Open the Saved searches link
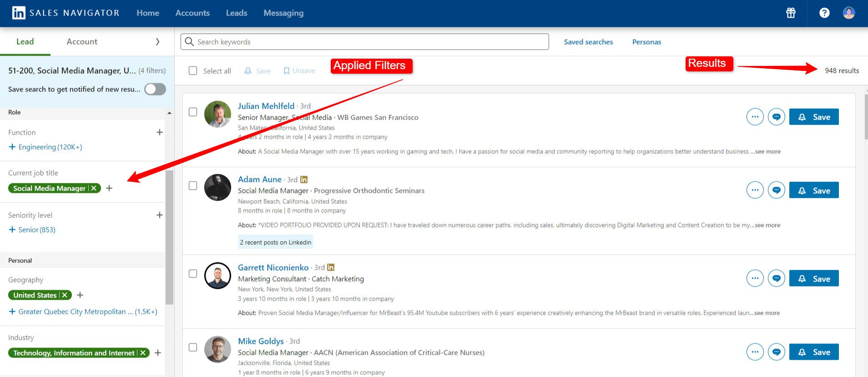Viewport: 868px width, 377px height. (x=588, y=42)
